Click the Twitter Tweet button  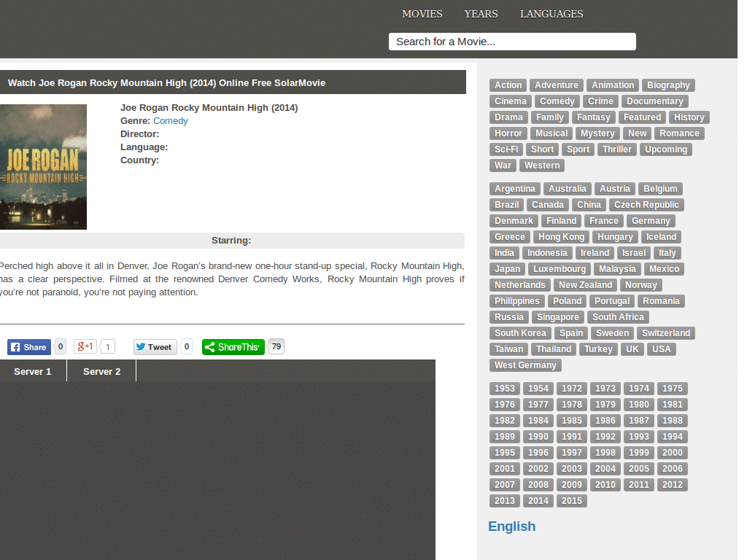point(155,347)
